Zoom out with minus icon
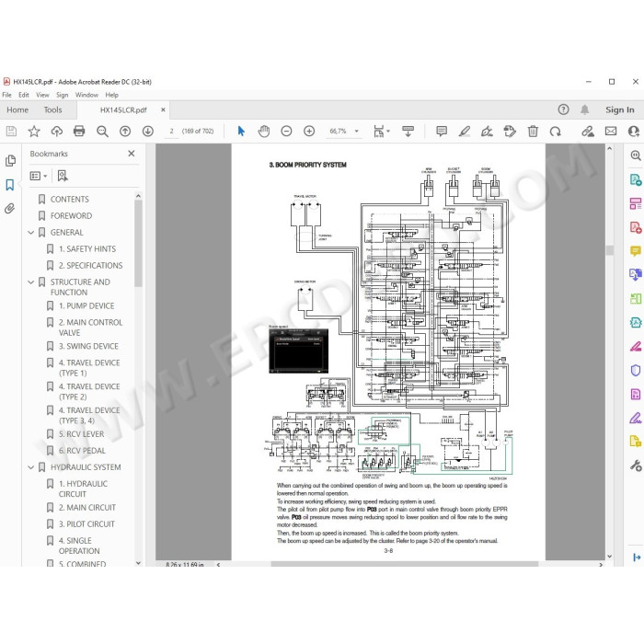 [286, 131]
